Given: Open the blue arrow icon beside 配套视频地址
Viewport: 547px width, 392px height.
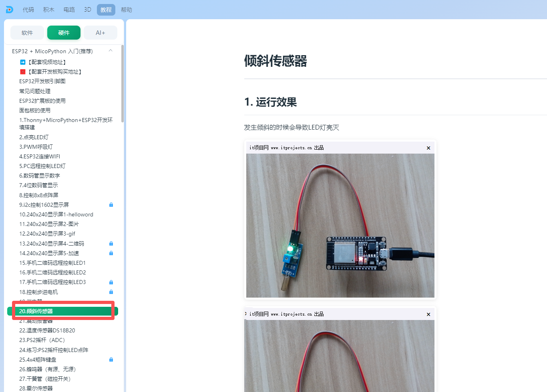Looking at the screenshot, I should click(23, 62).
